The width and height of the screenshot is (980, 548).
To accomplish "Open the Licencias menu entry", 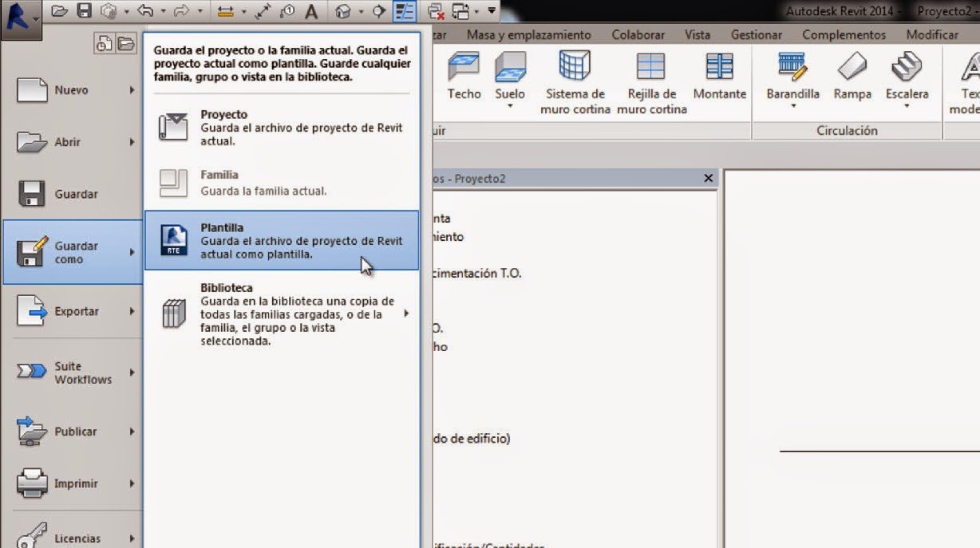I will point(73,535).
